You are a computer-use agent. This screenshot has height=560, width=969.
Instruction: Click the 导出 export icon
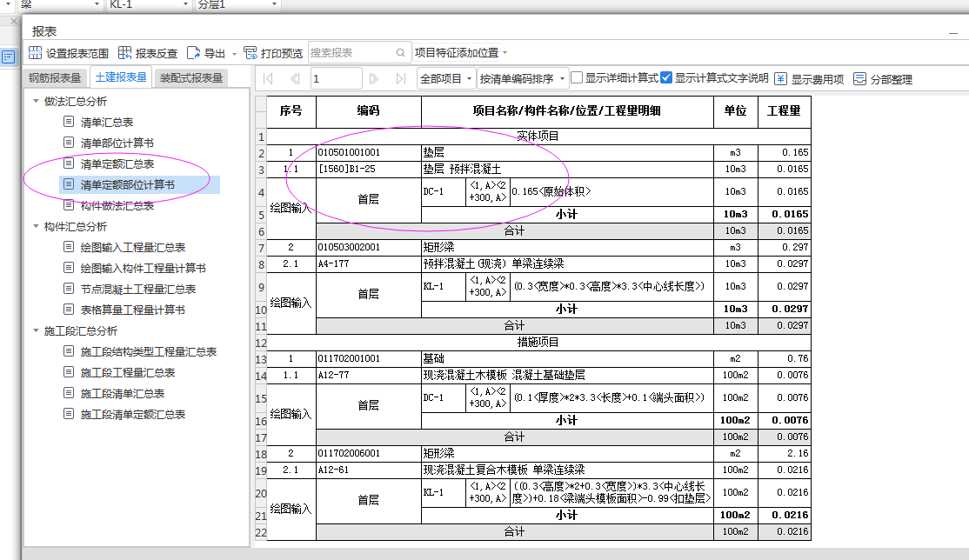coord(194,53)
